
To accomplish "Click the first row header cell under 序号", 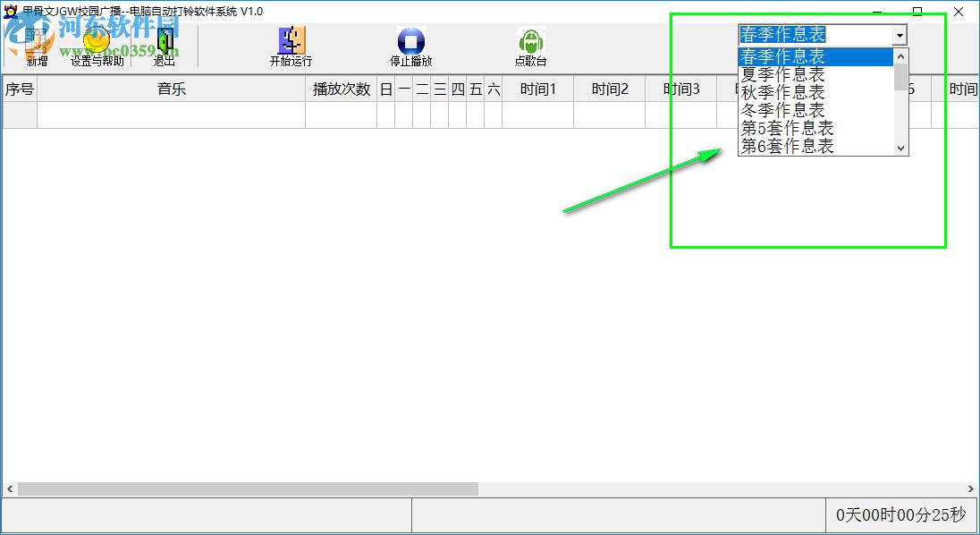I will (20, 115).
